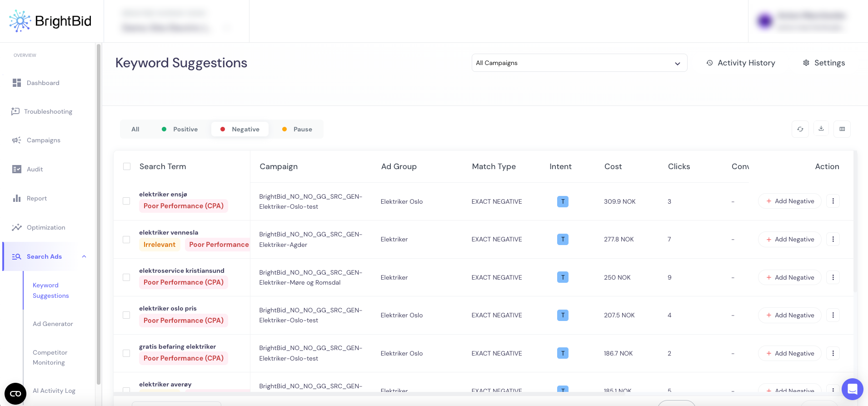Click the Match Type column header
This screenshot has width=868, height=406.
[494, 166]
